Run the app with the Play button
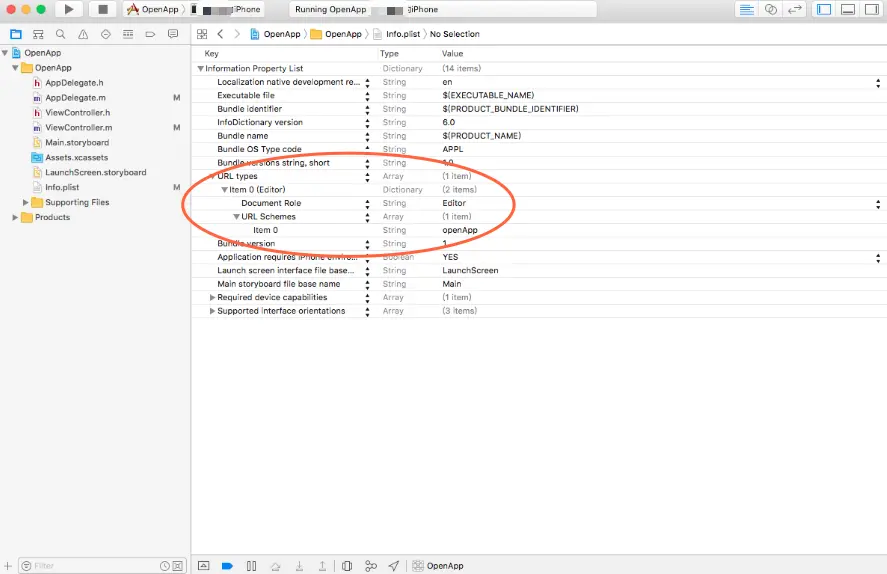The width and height of the screenshot is (887, 574). [69, 9]
